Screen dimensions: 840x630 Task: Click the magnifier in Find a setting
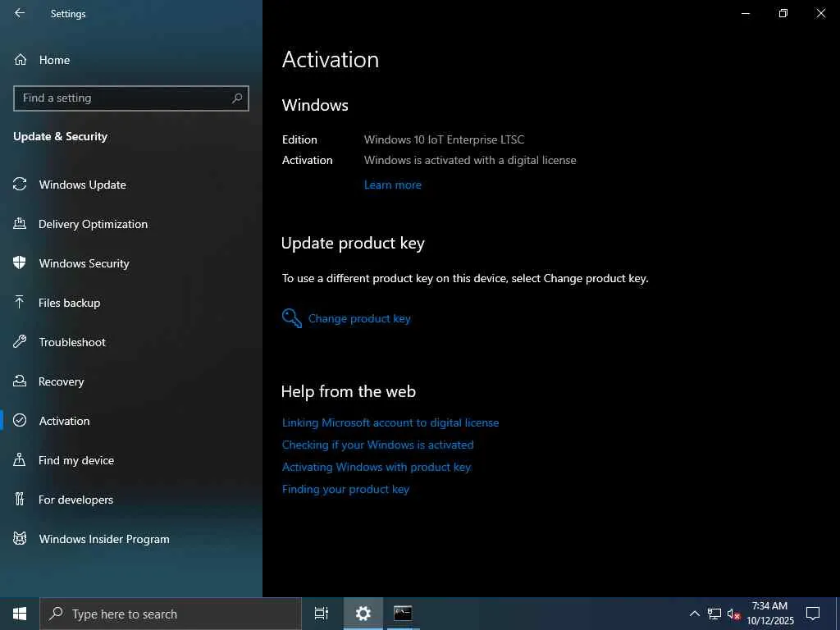click(x=237, y=98)
